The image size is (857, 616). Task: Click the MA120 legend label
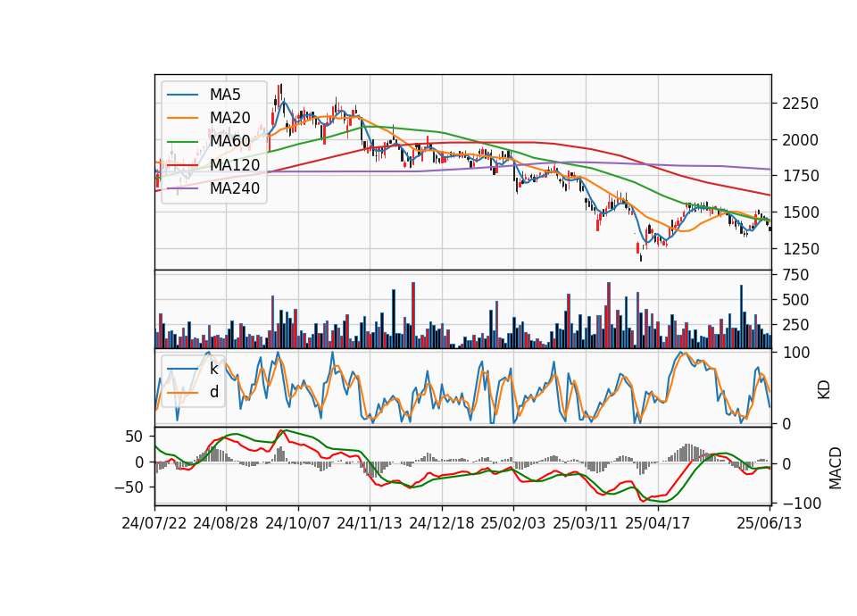[235, 164]
